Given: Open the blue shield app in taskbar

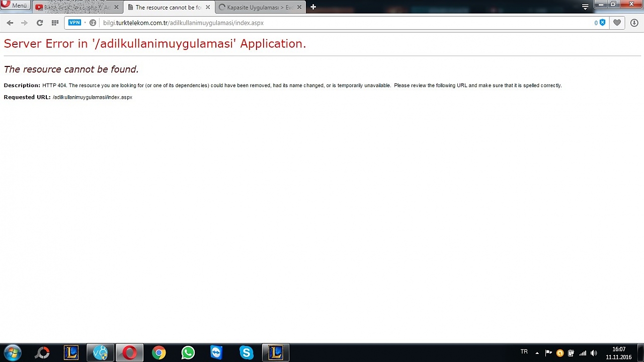Looking at the screenshot, I should point(101,353).
